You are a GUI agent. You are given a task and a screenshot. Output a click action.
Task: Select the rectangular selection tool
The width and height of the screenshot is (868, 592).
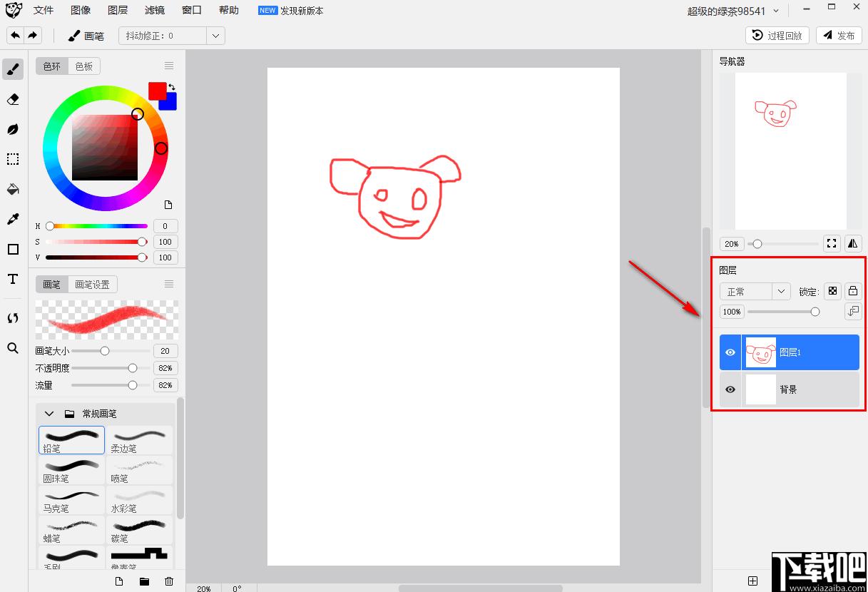click(x=13, y=159)
